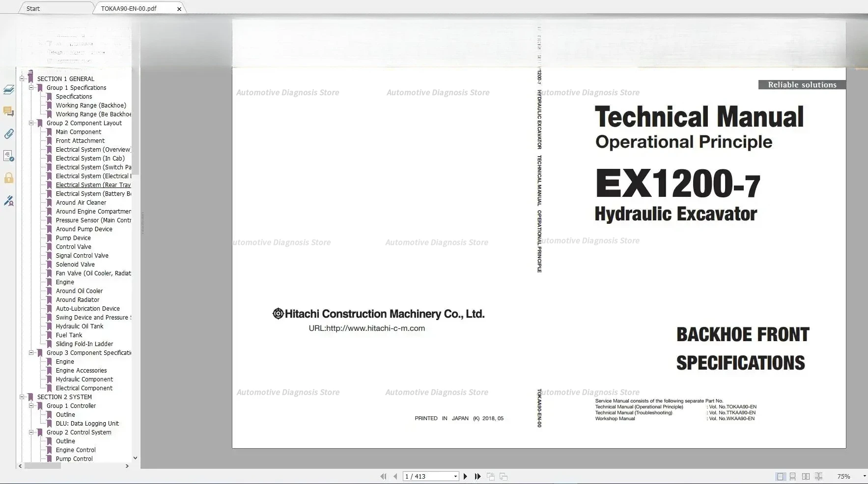The height and width of the screenshot is (484, 868).
Task: Go to the first page
Action: point(384,476)
